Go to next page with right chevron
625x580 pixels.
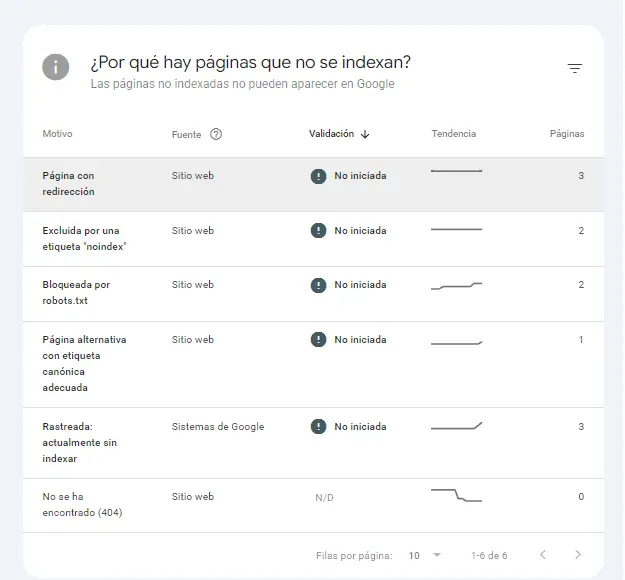(x=578, y=554)
